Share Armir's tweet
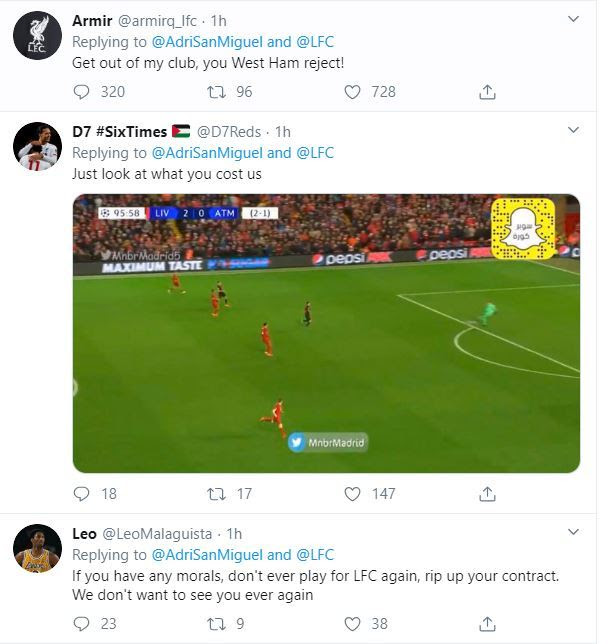The image size is (608, 644). (487, 92)
